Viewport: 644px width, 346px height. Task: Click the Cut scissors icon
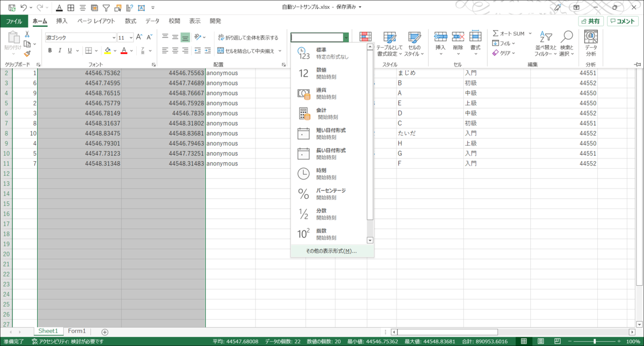coord(27,34)
